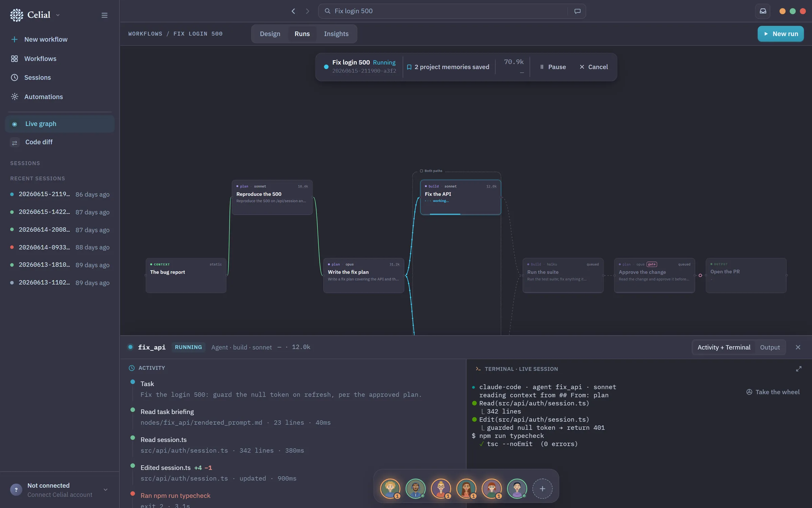Close the fix_api detail panel
Image resolution: width=812 pixels, height=508 pixels.
tap(798, 347)
